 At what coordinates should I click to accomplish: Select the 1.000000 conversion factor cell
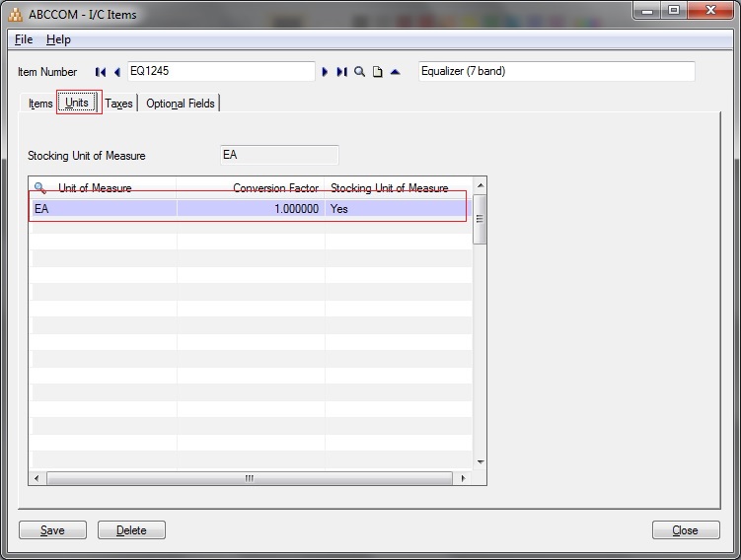click(251, 209)
